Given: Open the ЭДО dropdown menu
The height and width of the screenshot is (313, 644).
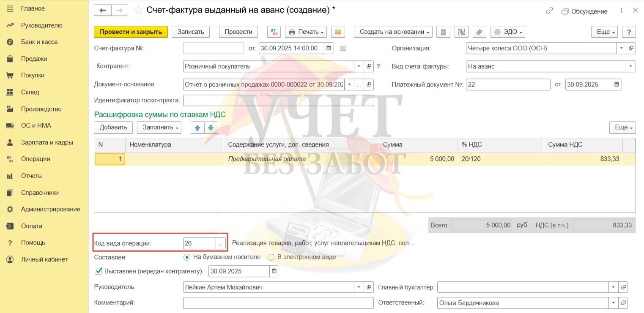Looking at the screenshot, I should (x=508, y=32).
